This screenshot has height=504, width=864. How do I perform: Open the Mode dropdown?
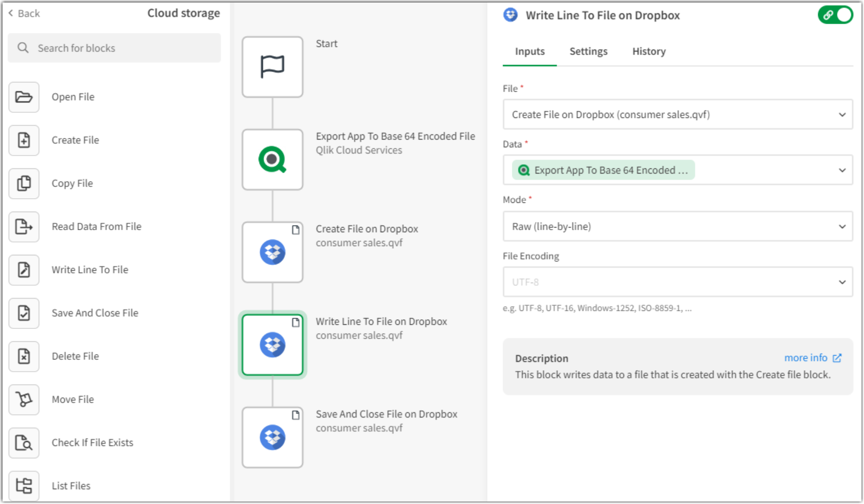(x=678, y=226)
